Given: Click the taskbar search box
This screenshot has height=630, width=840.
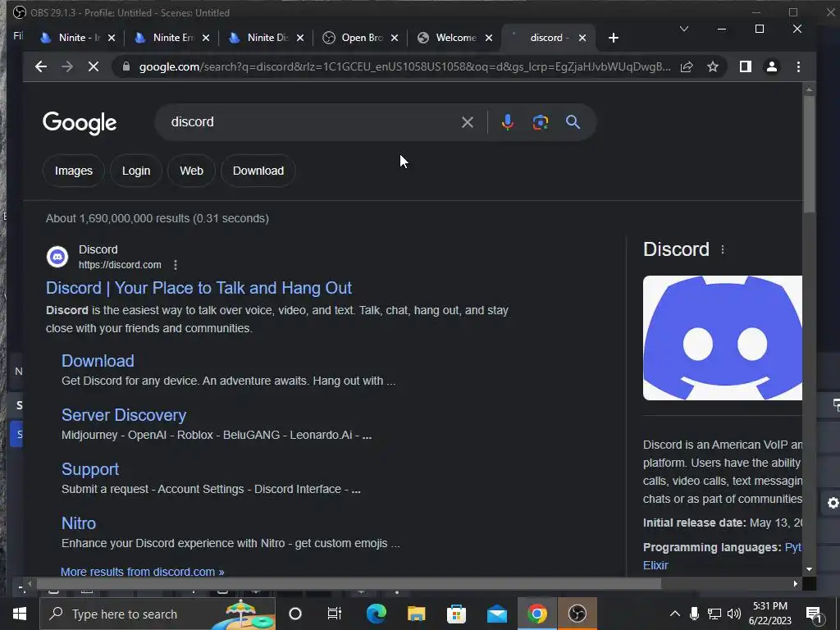Looking at the screenshot, I should coord(157,614).
